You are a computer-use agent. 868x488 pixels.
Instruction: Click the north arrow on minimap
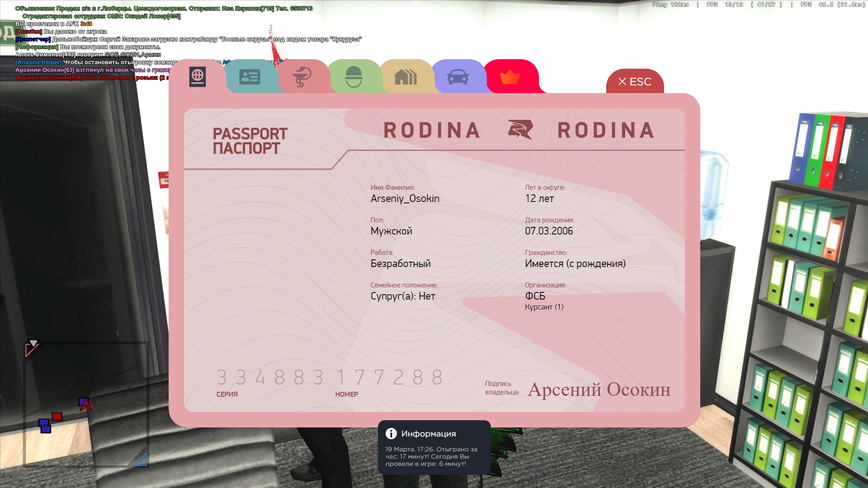[x=33, y=343]
